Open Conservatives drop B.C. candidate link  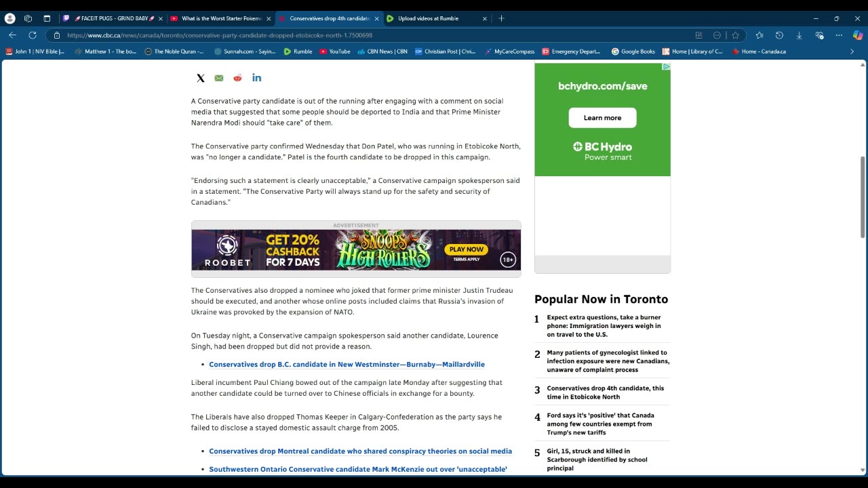coord(347,365)
